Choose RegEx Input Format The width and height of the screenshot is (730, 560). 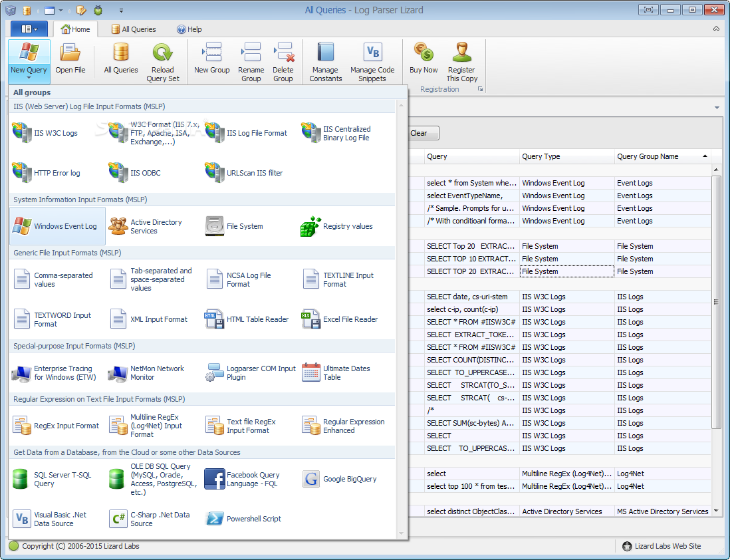57,426
